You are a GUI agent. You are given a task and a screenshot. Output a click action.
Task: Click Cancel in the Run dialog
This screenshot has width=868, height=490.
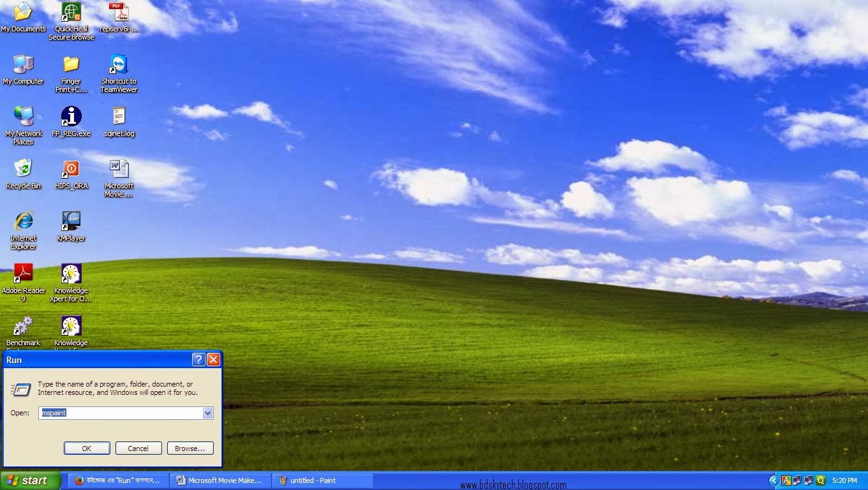coord(138,449)
